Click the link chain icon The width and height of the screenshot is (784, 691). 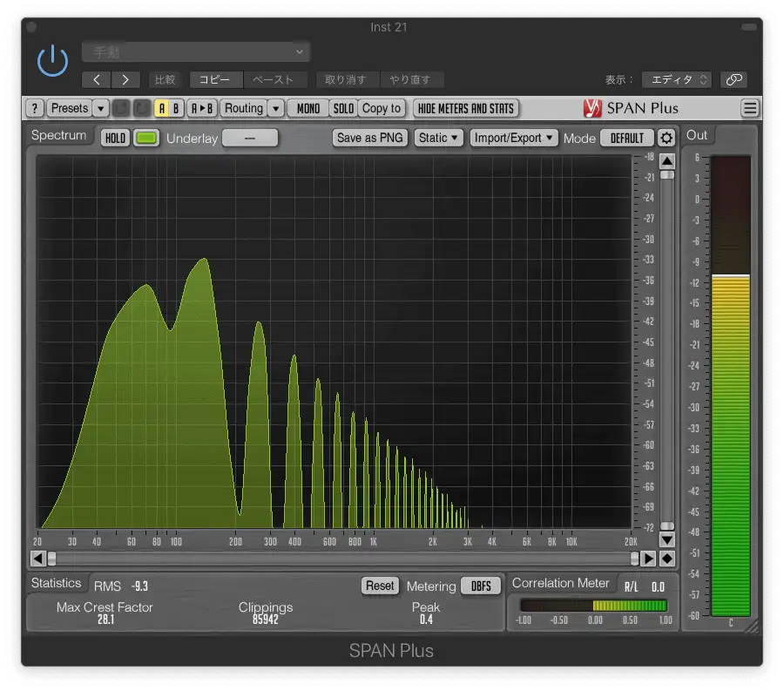(733, 79)
